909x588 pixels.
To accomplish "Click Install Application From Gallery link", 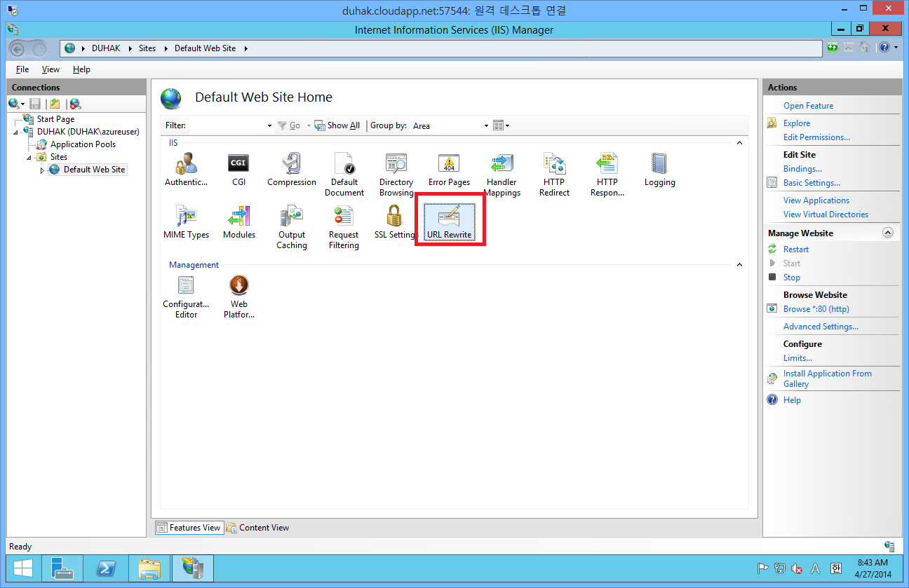I will 828,378.
